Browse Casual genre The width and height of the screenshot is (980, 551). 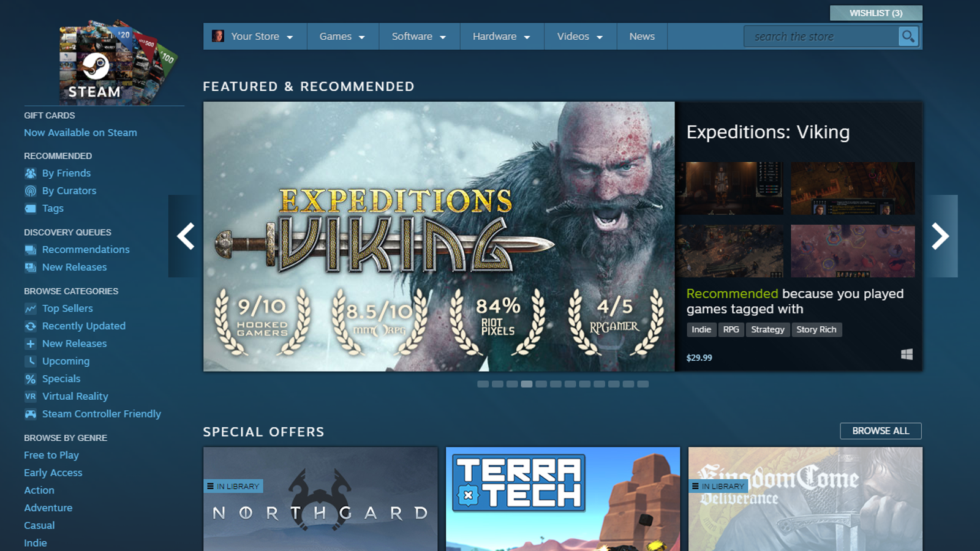pos(39,526)
